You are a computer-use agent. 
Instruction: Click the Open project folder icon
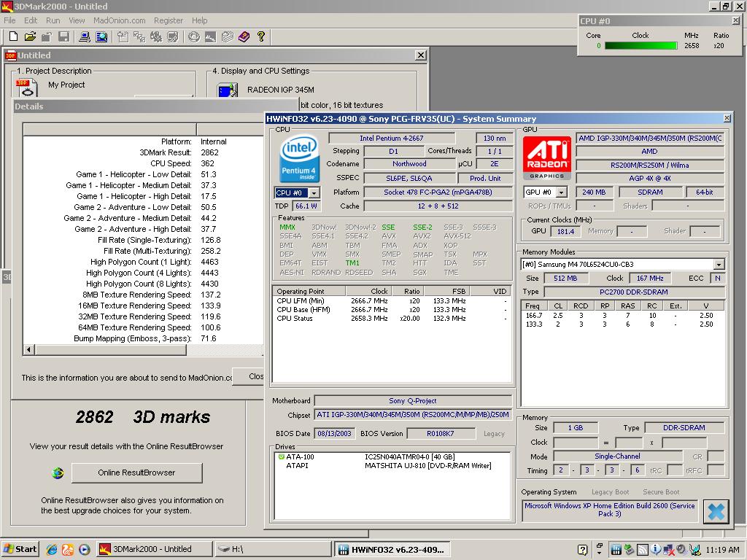(30, 36)
